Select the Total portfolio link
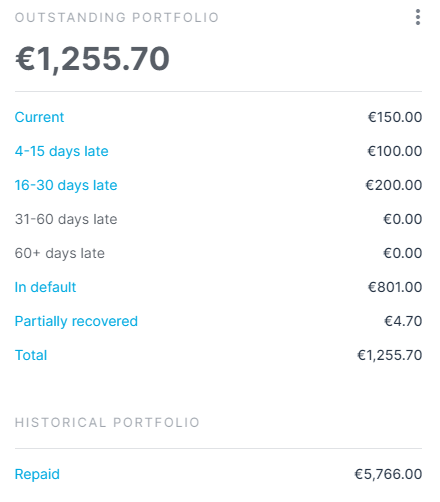This screenshot has height=502, width=440. [x=31, y=355]
